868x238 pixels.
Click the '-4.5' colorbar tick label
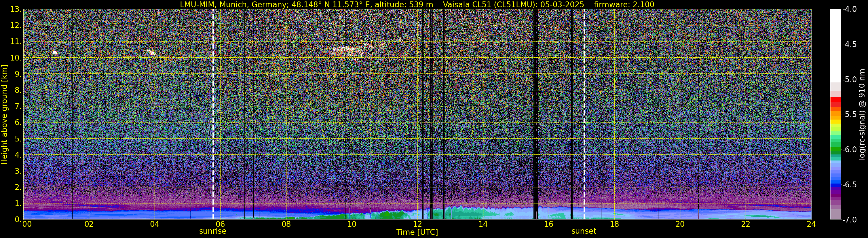[849, 44]
